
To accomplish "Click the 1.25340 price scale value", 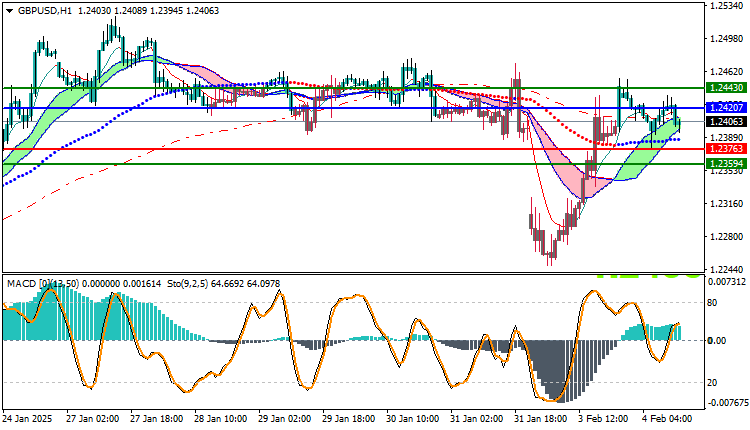I will [727, 6].
